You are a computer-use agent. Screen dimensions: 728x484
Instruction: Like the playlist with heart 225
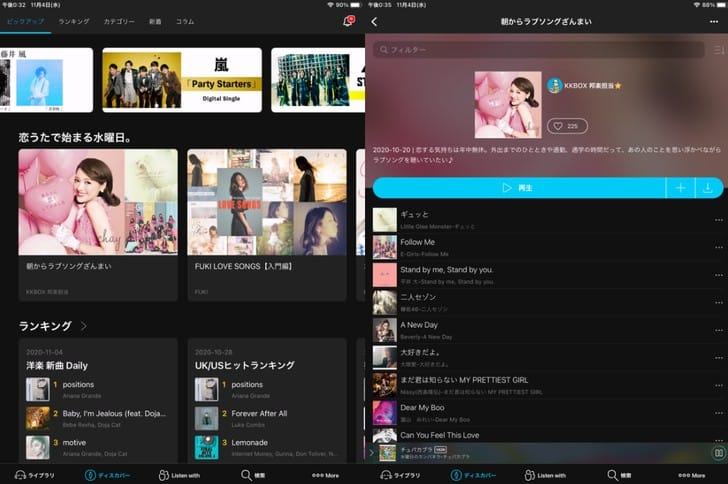[x=567, y=126]
